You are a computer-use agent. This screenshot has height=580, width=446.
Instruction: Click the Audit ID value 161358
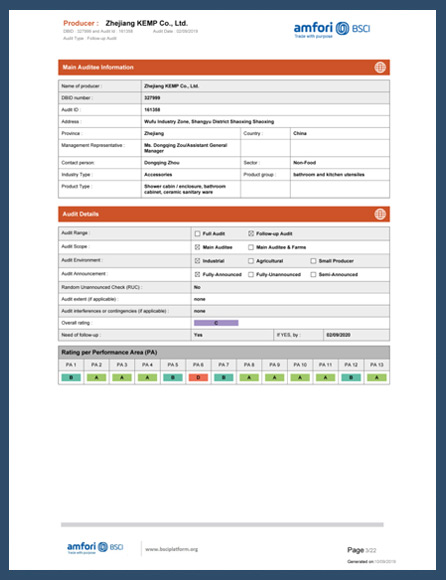tap(152, 110)
